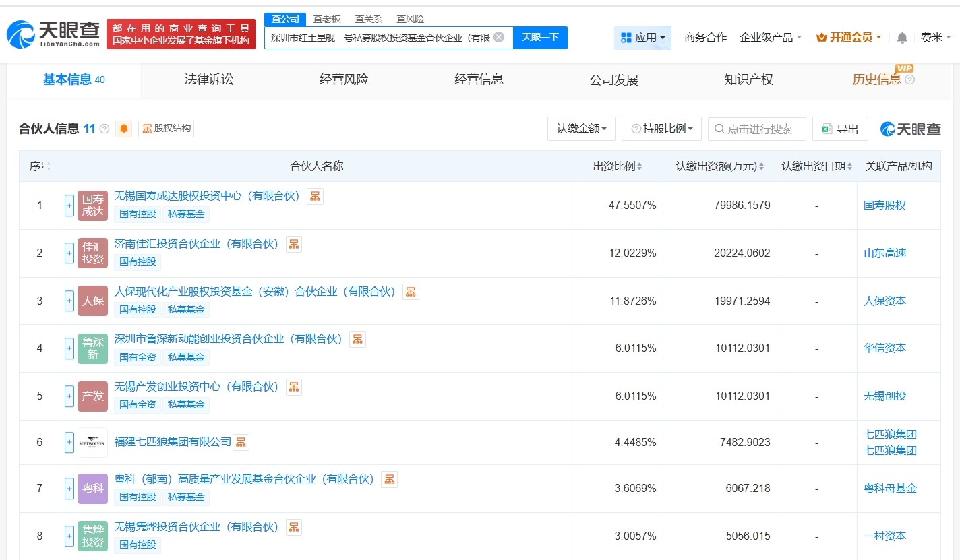
Task: Click the notification bell icon in top bar
Action: pyautogui.click(x=901, y=37)
